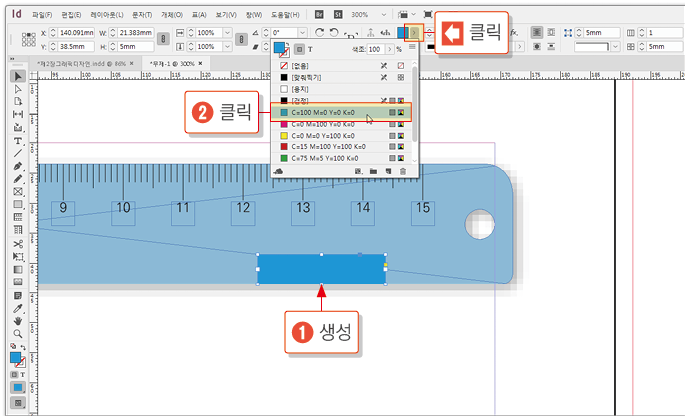Select the Scissors tool
Screen dimensions: 685x416
18,244
